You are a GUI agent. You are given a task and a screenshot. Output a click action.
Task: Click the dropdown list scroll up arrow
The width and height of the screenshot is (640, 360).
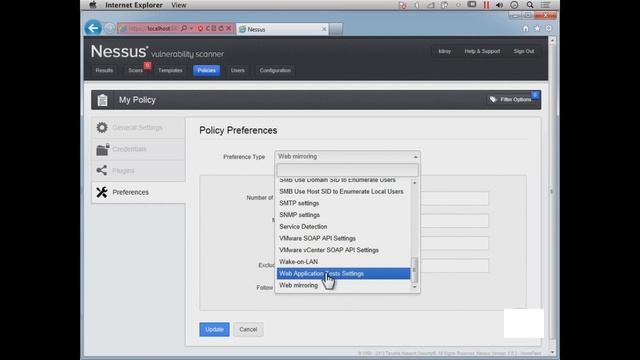click(414, 183)
